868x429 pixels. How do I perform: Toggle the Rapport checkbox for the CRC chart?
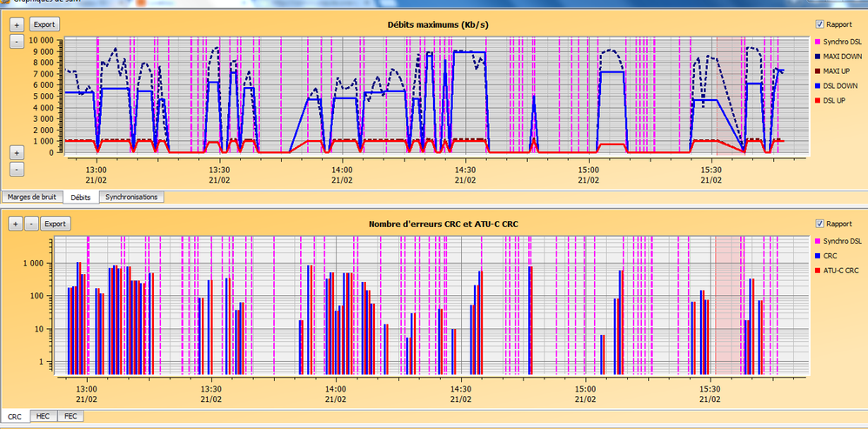point(819,224)
